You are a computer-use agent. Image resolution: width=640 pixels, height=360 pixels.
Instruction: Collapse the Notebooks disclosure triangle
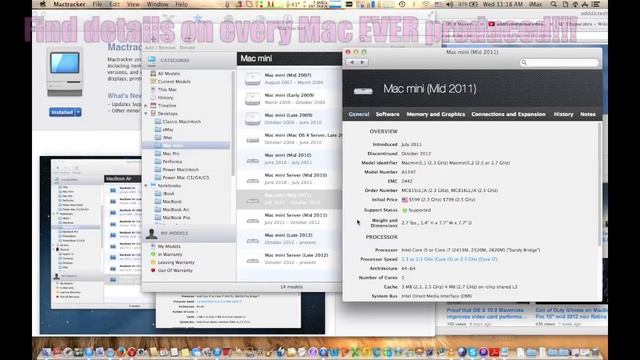146,185
